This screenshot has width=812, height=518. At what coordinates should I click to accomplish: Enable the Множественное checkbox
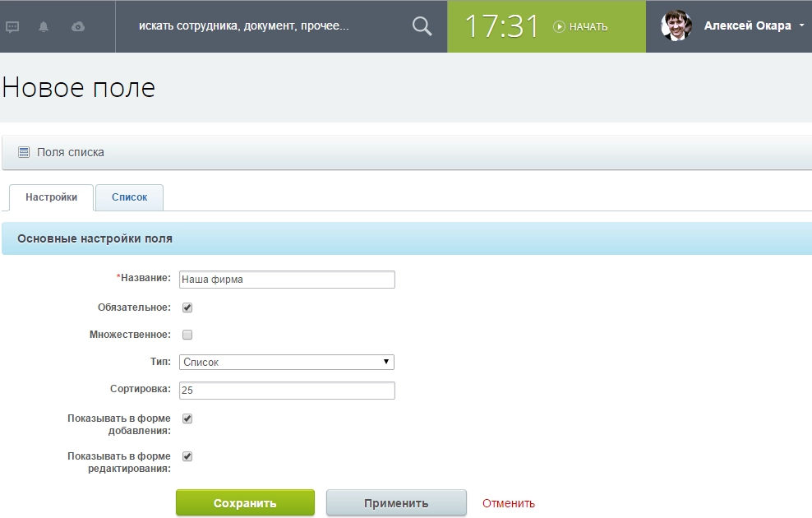click(187, 335)
